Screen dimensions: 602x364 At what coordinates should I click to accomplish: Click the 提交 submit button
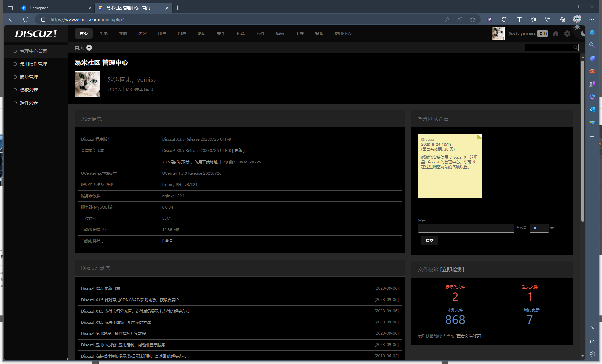point(429,240)
